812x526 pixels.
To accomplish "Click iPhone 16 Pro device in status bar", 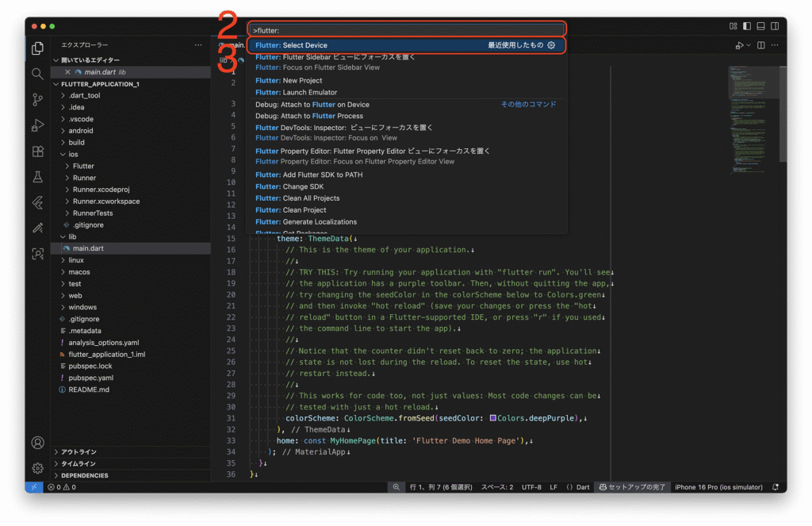I will tap(718, 487).
